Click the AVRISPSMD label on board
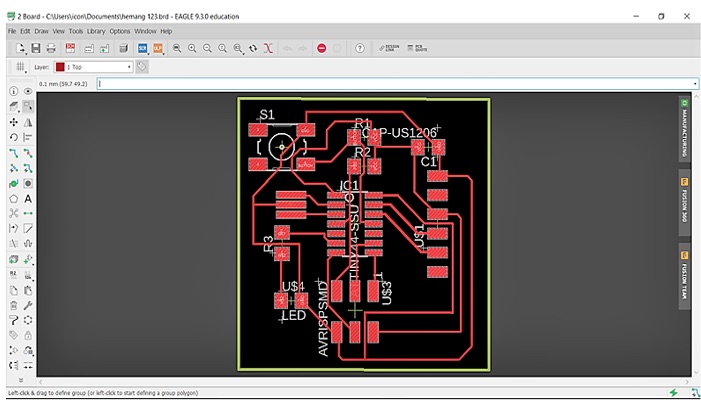This screenshot has width=701, height=407. click(x=323, y=319)
